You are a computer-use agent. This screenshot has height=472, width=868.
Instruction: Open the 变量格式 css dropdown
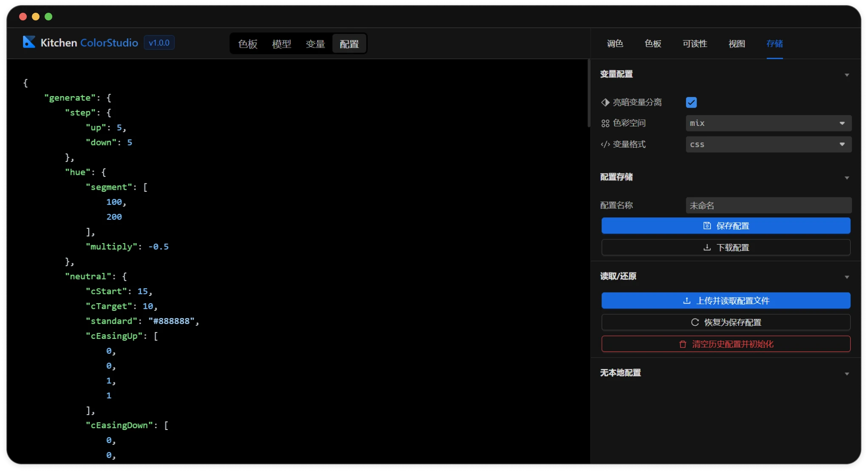(768, 145)
